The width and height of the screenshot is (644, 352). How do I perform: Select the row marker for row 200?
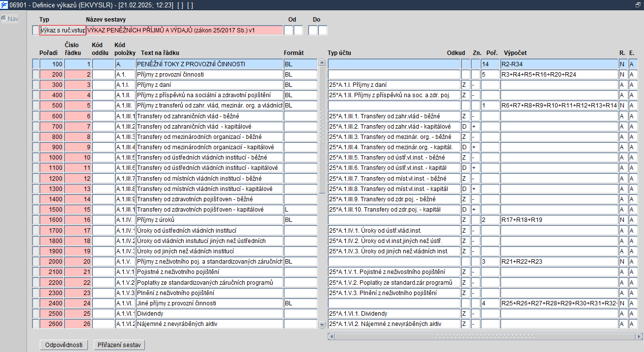[x=35, y=75]
